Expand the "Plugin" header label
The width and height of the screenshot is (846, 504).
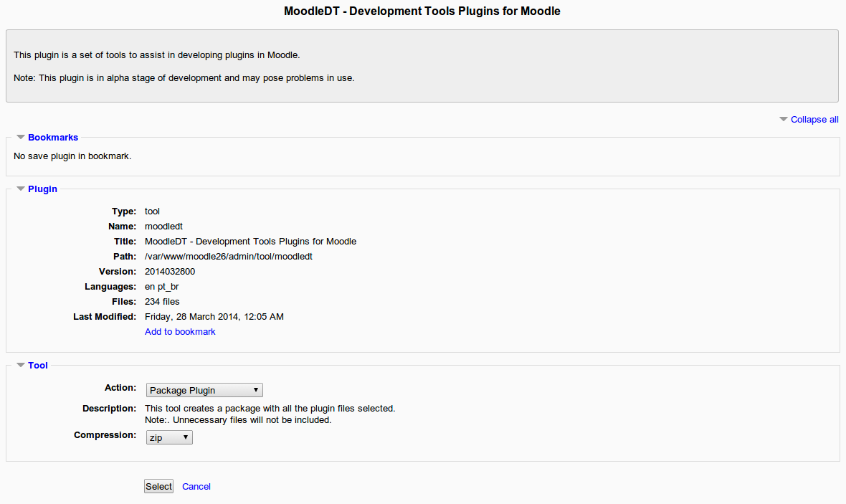tap(42, 189)
